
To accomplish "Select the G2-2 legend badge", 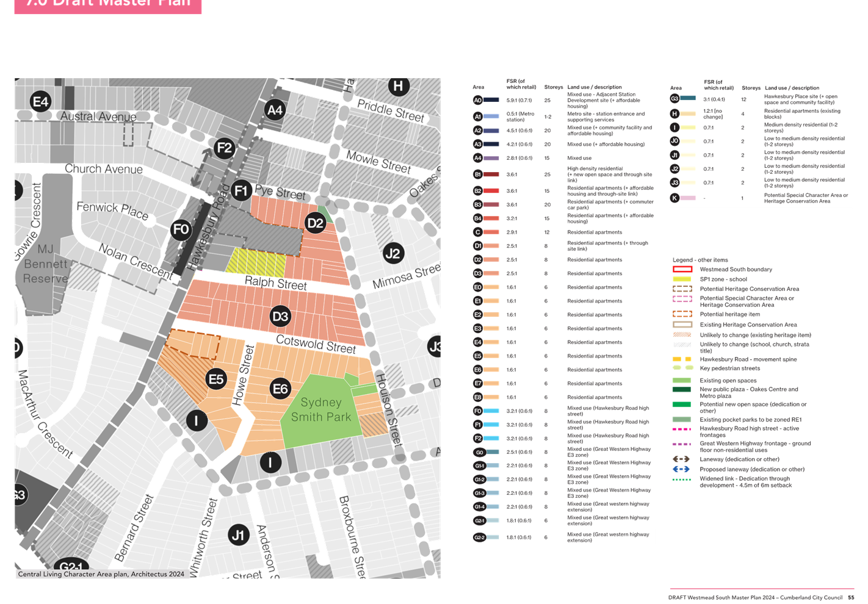I will pyautogui.click(x=479, y=537).
